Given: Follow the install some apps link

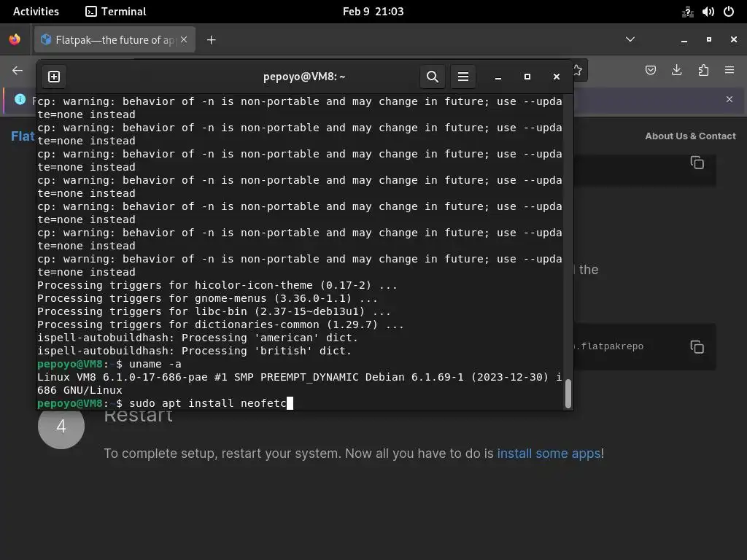Looking at the screenshot, I should [549, 454].
